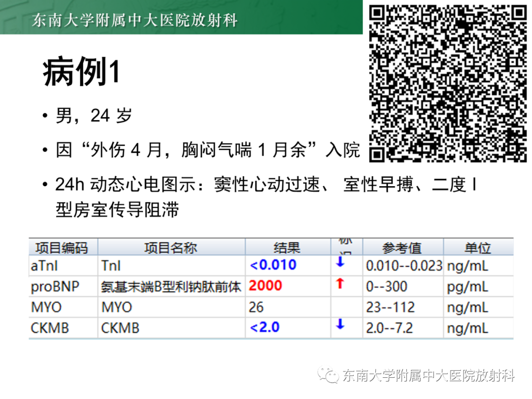This screenshot has width=532, height=399.
Task: Click the red 2000 result value
Action: (266, 286)
